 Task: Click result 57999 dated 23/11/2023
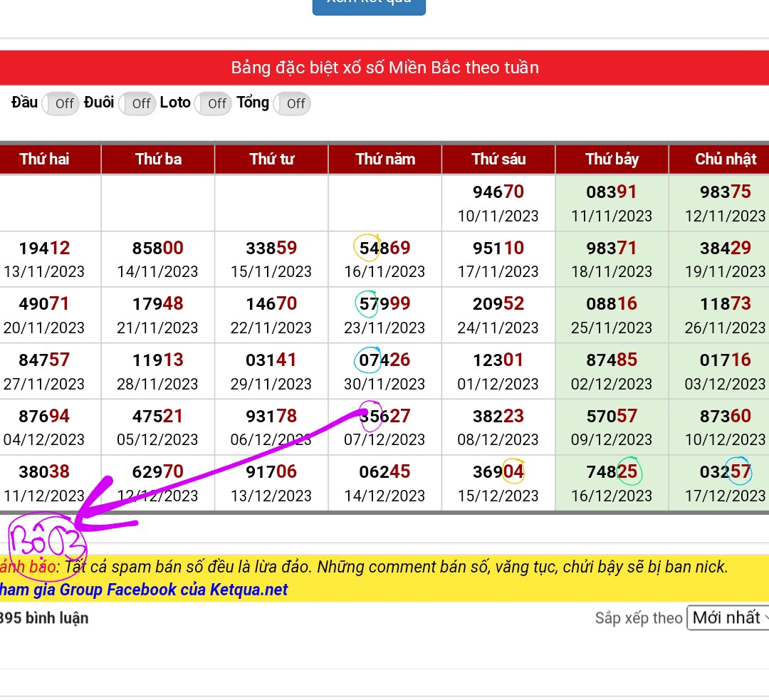[x=385, y=304]
